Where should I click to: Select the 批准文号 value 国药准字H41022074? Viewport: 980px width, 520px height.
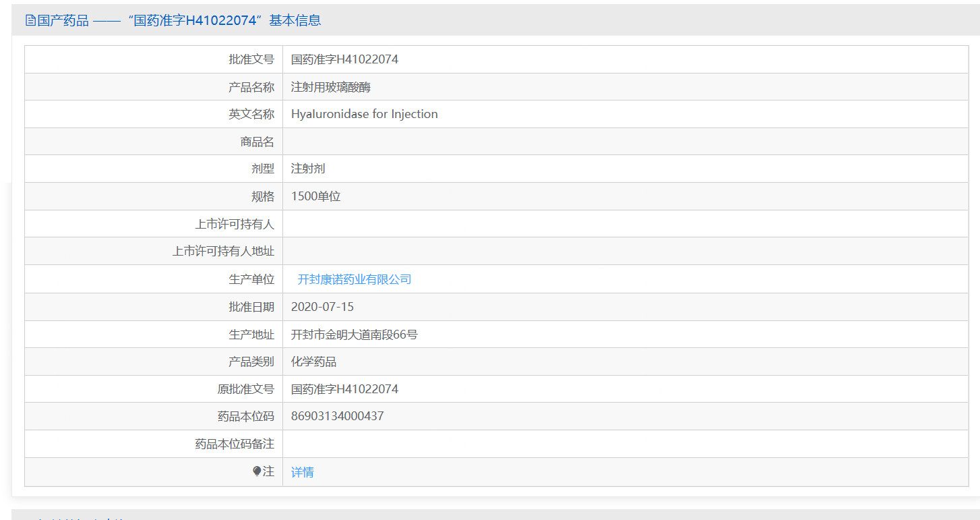(344, 59)
